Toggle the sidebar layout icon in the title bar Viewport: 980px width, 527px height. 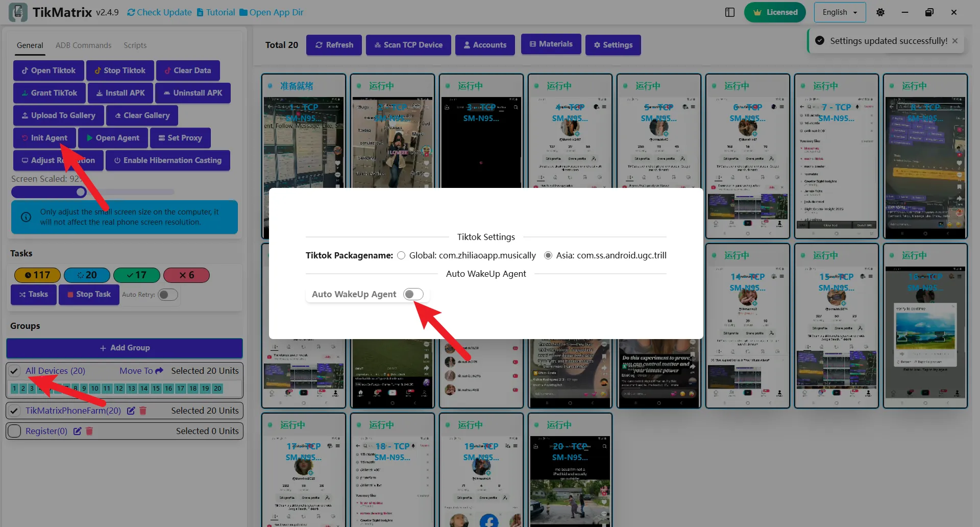(x=729, y=12)
